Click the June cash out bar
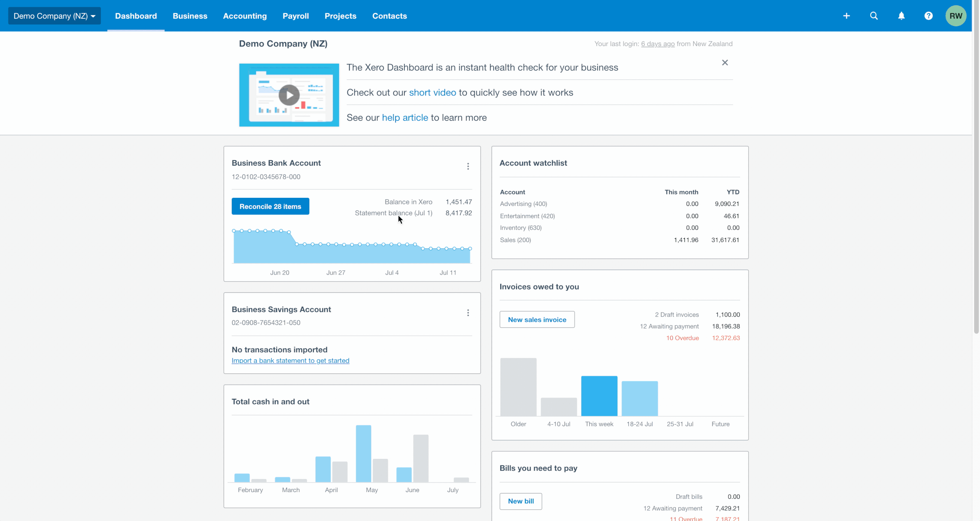This screenshot has width=980, height=521. click(421, 458)
